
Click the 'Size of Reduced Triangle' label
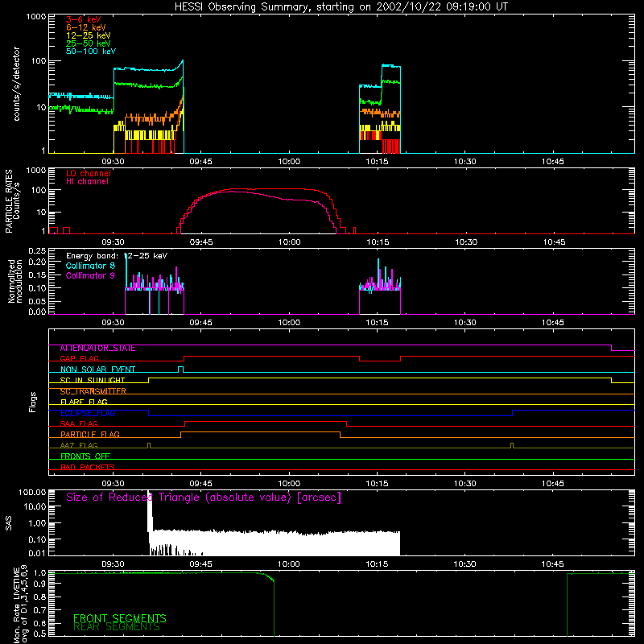[x=204, y=497]
